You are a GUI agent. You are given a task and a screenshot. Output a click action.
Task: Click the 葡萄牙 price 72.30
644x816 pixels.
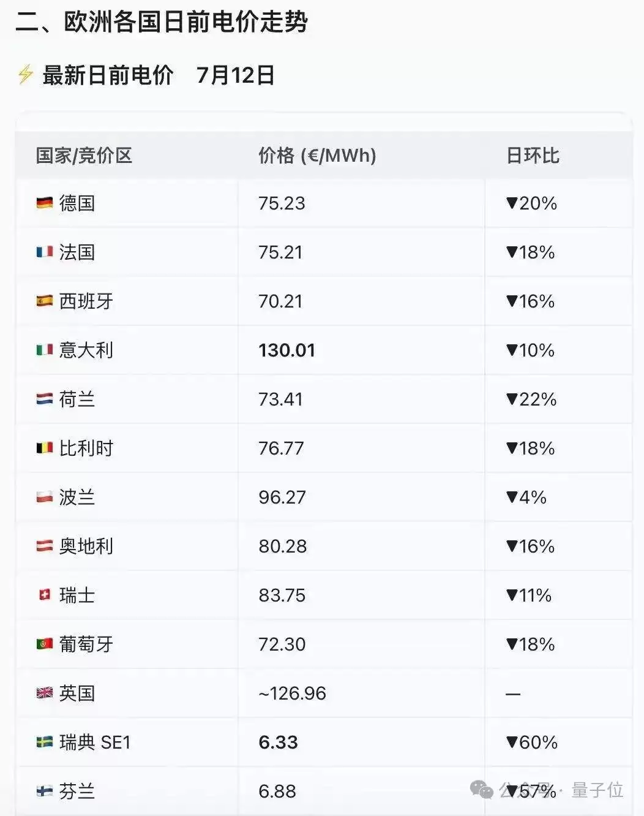[282, 644]
